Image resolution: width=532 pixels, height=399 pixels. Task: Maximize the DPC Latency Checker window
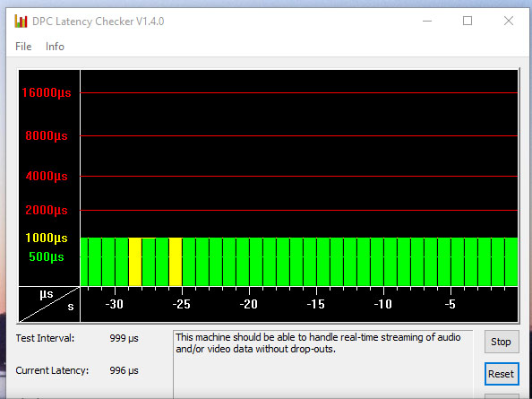pos(468,21)
